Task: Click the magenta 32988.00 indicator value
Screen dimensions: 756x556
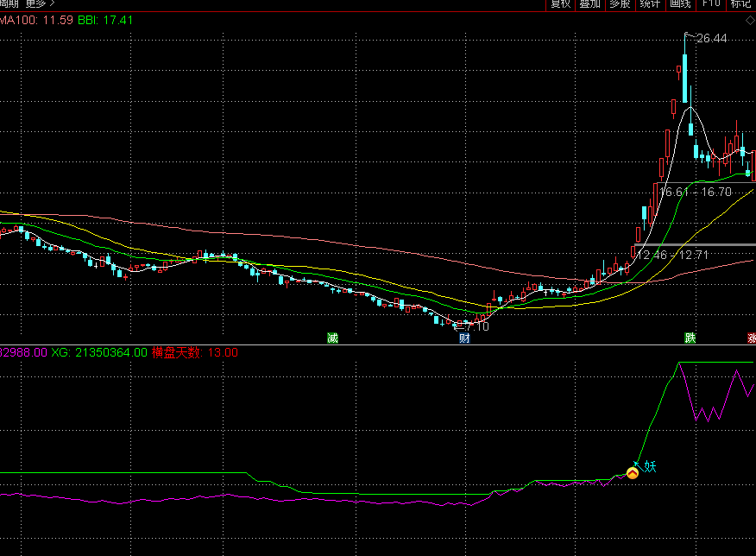Action: [x=23, y=352]
